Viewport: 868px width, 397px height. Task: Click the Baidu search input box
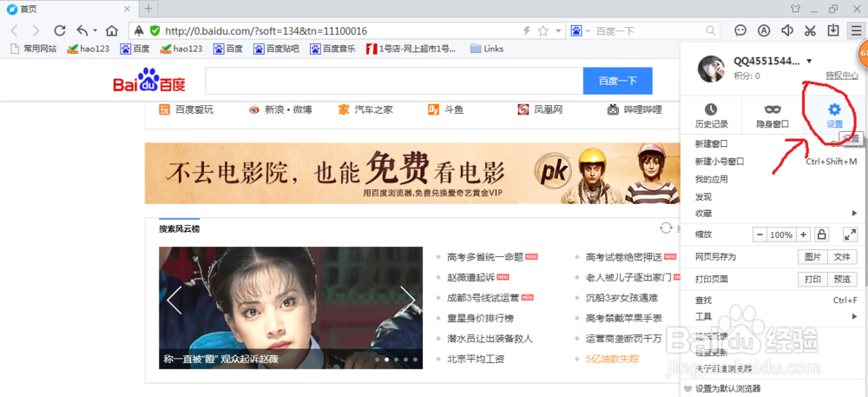pos(394,81)
